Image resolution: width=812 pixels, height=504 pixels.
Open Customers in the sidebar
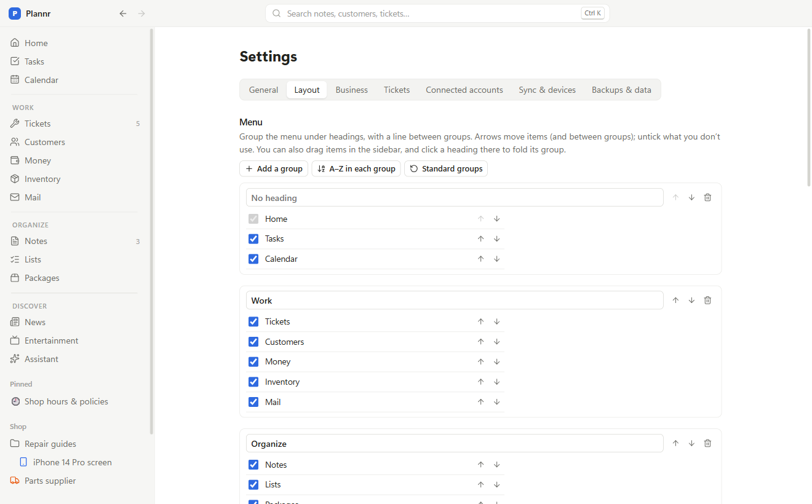click(x=74, y=142)
